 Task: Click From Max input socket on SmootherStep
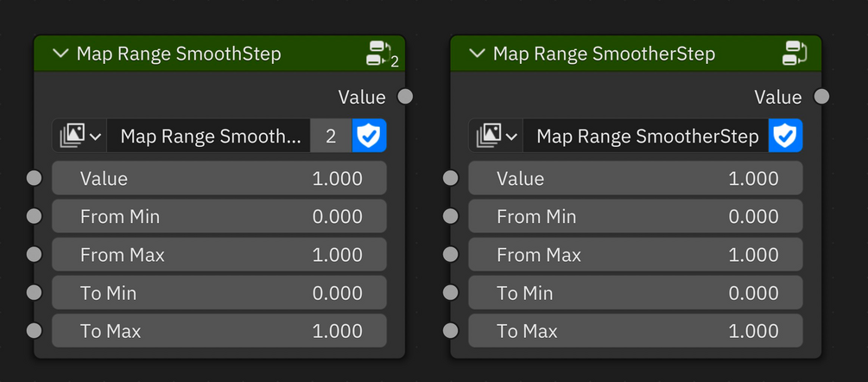point(451,255)
